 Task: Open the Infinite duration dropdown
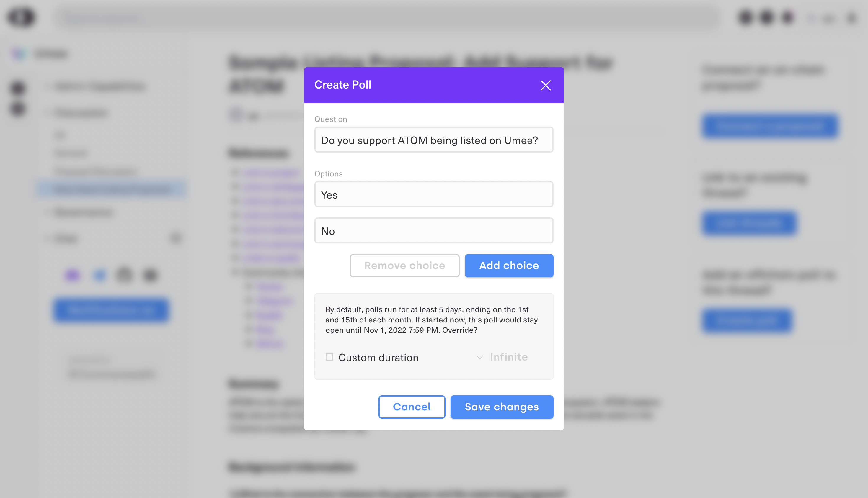[x=502, y=357]
